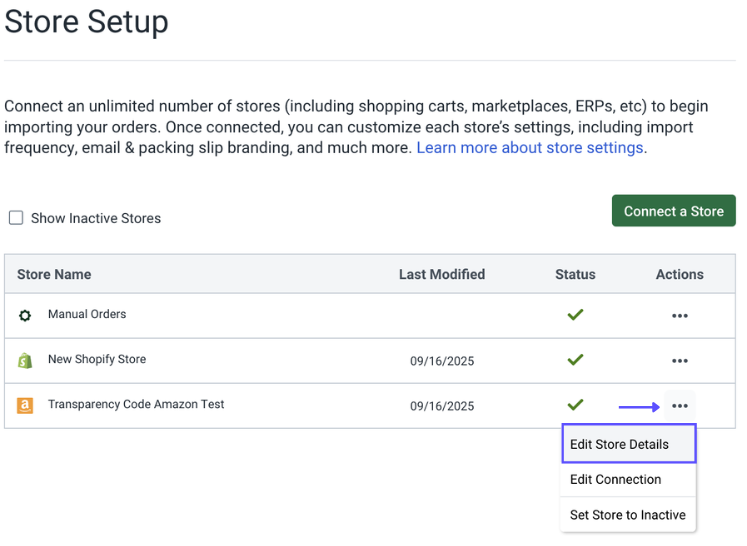Select the Manual Orders store name
This screenshot has height=546, width=747.
tap(87, 314)
